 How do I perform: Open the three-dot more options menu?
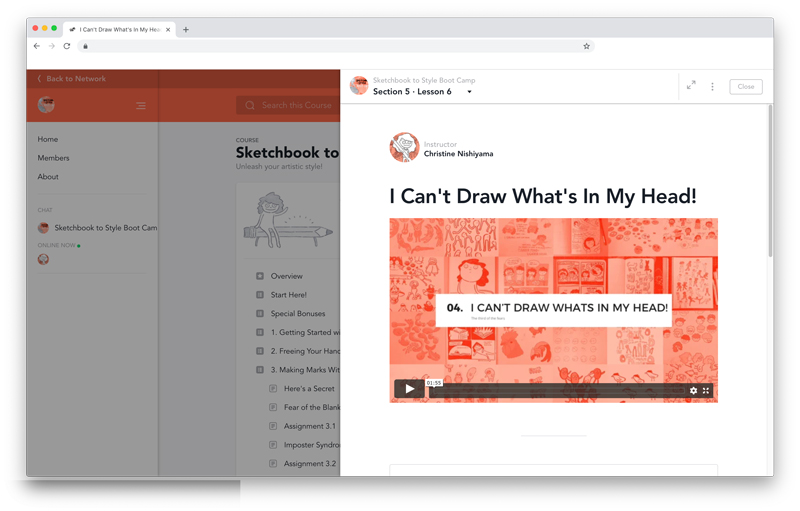click(x=712, y=87)
